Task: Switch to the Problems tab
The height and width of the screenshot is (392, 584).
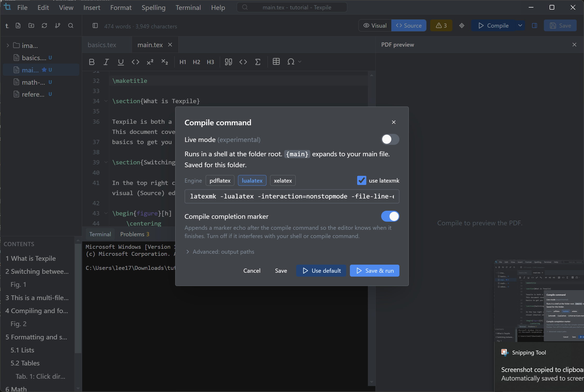Action: 135,234
